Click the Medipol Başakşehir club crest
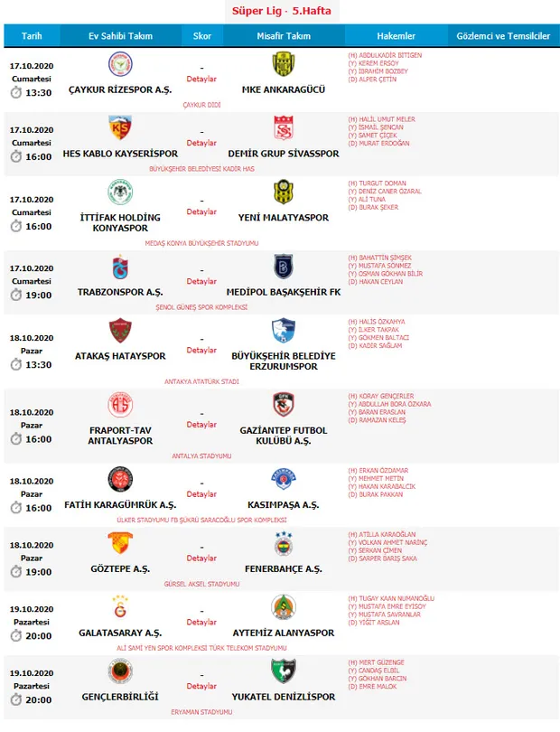The height and width of the screenshot is (732, 560). point(283,267)
